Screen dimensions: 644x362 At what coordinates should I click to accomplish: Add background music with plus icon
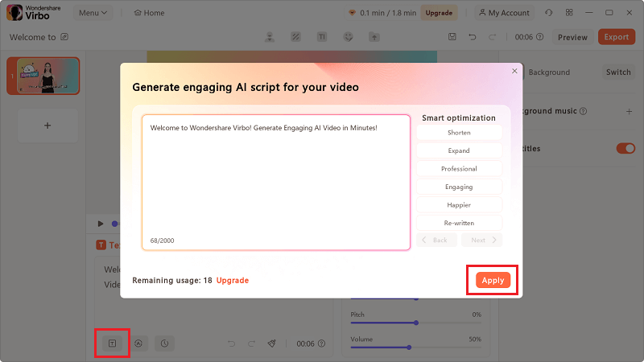tap(629, 111)
